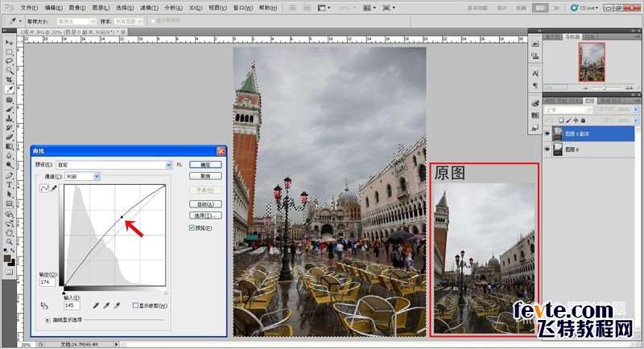Select the 图层 0 副本 layer row
Viewport: 644px width, 349px height.
[x=588, y=133]
